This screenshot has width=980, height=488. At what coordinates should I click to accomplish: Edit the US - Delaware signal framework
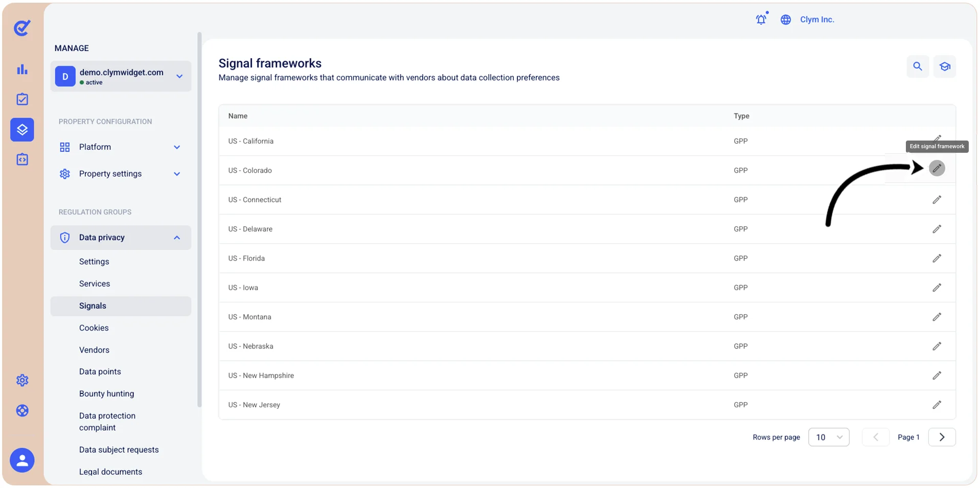pos(937,229)
